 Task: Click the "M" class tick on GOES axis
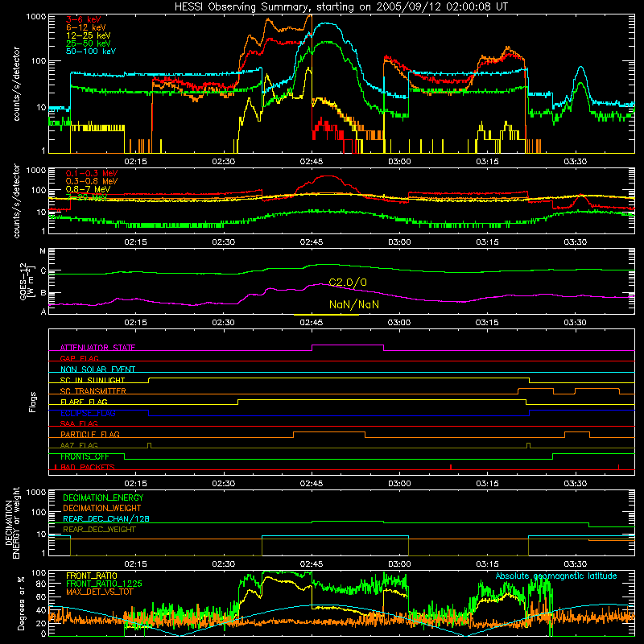pos(43,251)
